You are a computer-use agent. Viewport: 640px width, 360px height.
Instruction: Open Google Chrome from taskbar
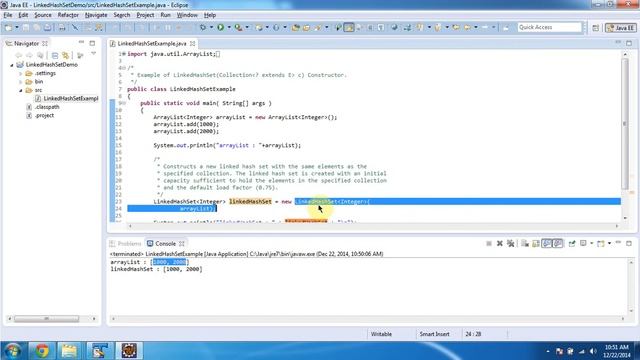pyautogui.click(x=41, y=351)
